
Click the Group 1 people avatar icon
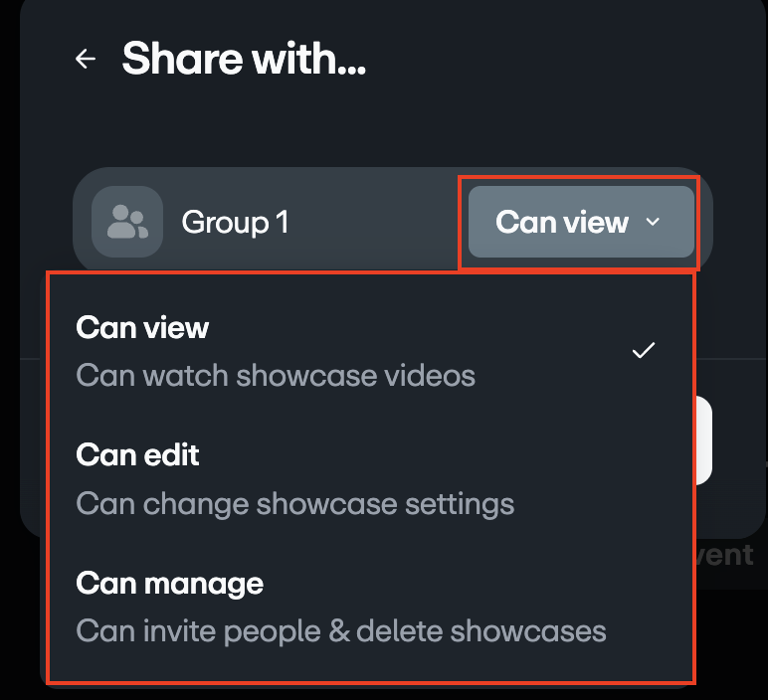127,222
